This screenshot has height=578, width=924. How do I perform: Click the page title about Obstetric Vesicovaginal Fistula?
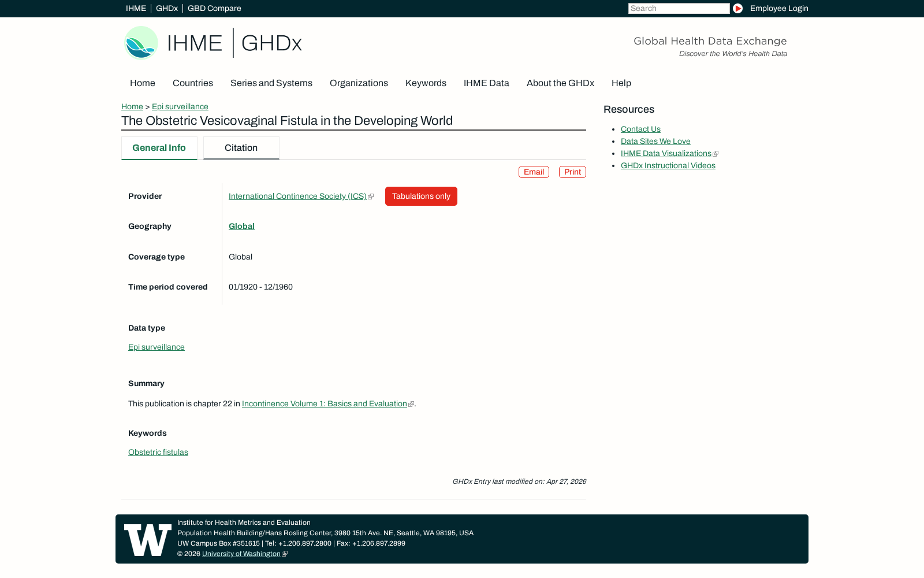287,121
